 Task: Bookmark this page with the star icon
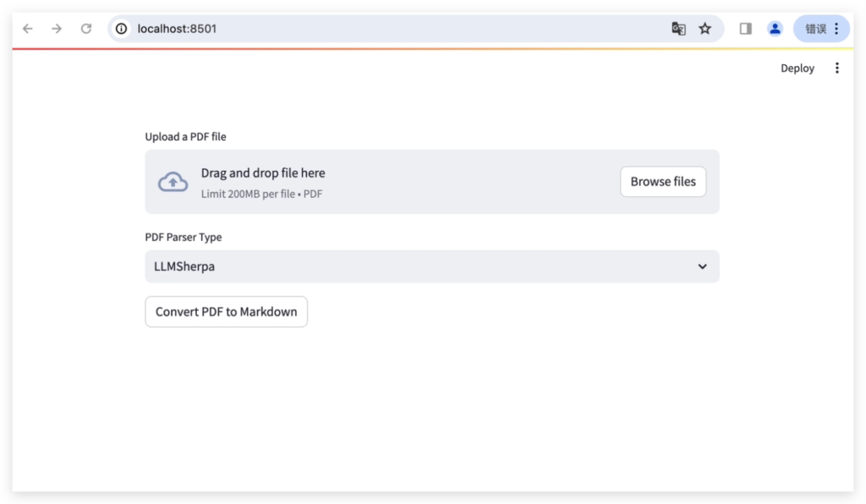(x=704, y=29)
